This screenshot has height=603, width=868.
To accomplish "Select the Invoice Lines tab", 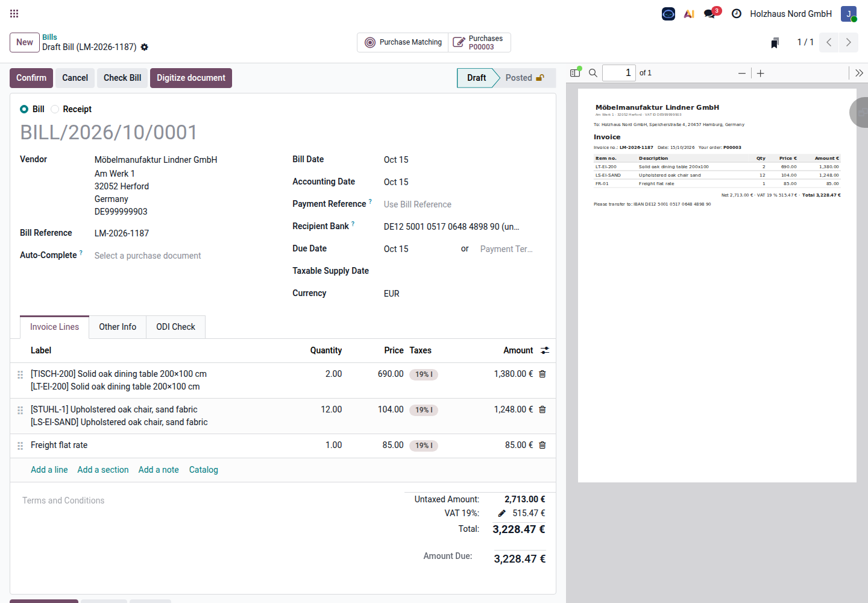I will pos(54,327).
